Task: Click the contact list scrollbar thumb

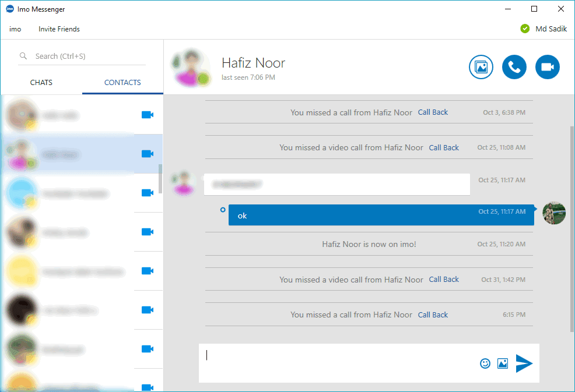Action: pyautogui.click(x=160, y=179)
